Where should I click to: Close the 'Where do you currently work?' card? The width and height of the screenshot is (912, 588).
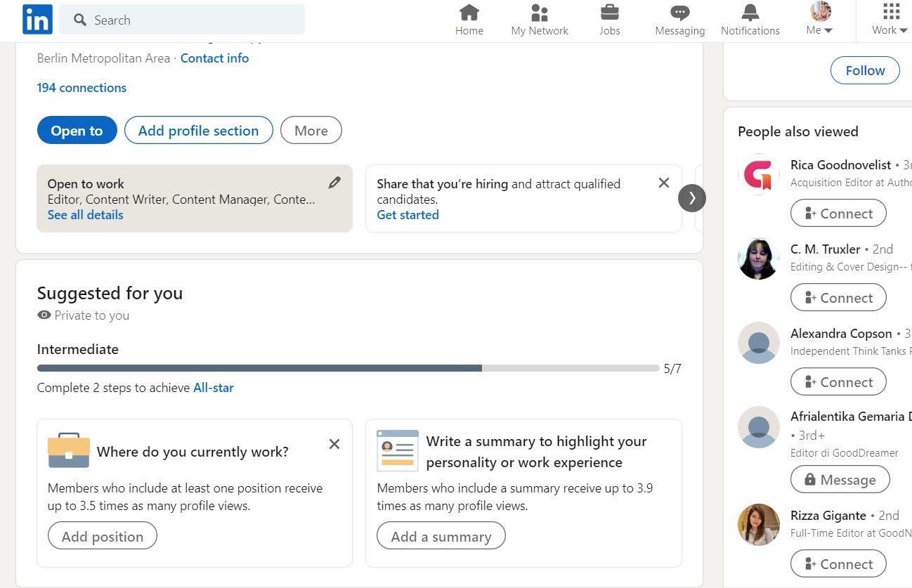click(334, 444)
